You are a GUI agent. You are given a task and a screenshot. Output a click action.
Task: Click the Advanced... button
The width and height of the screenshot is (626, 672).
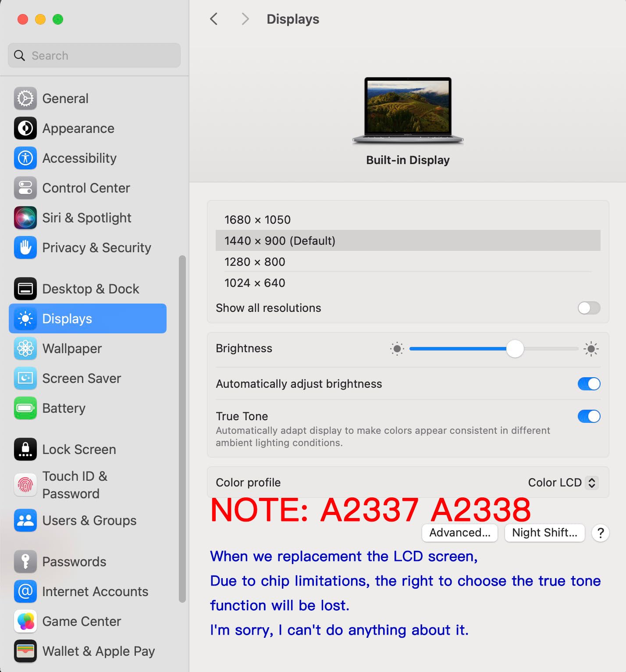pos(460,533)
